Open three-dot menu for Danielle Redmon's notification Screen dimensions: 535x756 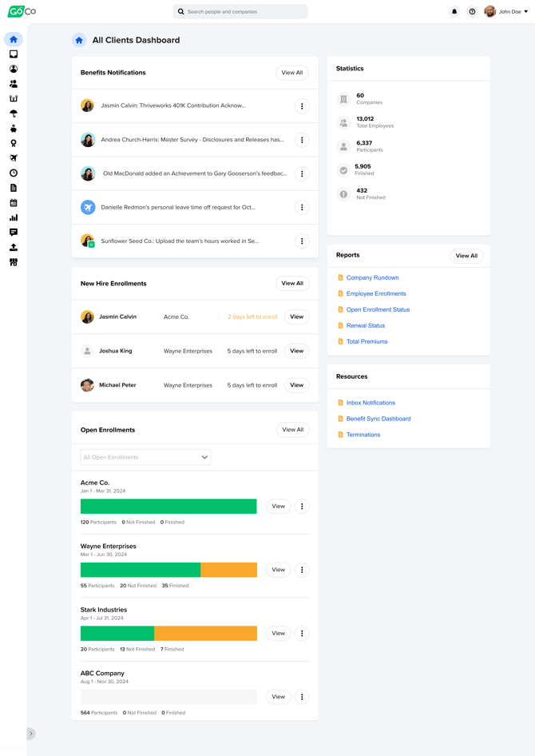click(302, 207)
